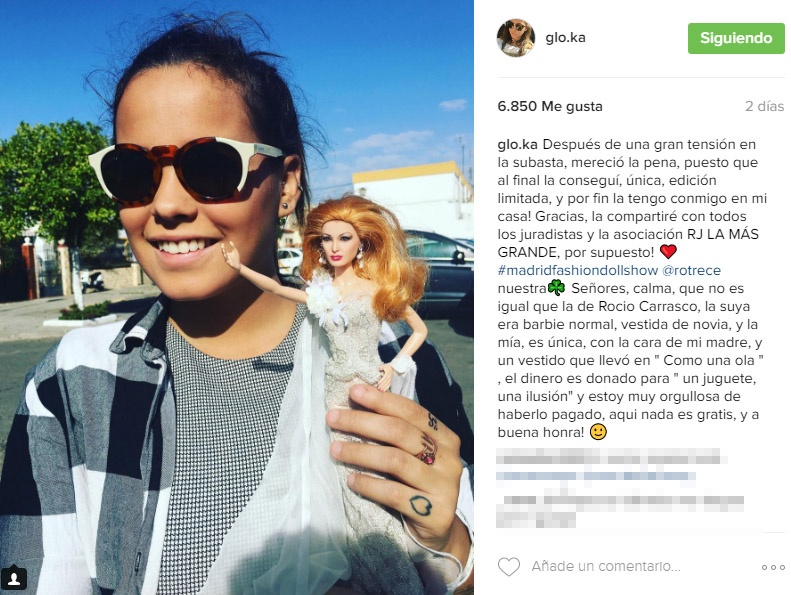
Task: Focus the Añade un comentario field
Action: point(606,567)
